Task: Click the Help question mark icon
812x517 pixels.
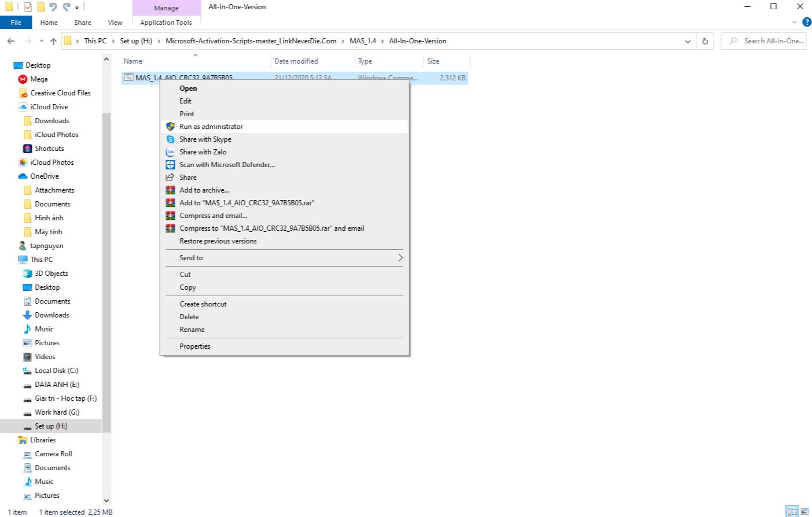Action: point(807,22)
